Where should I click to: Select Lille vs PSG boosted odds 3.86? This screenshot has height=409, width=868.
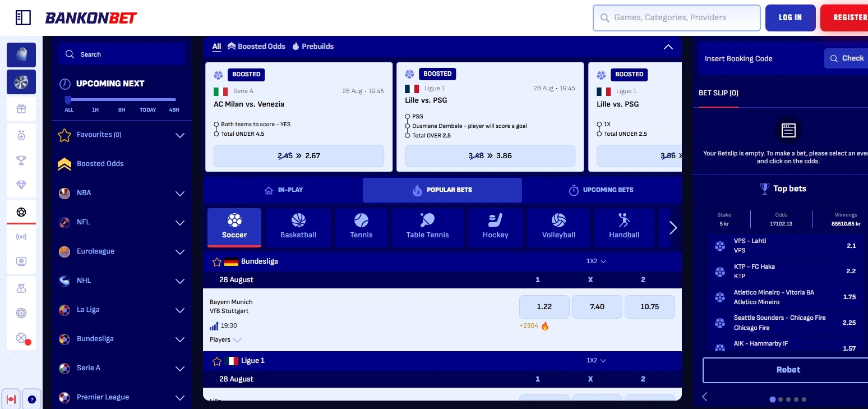tap(490, 156)
